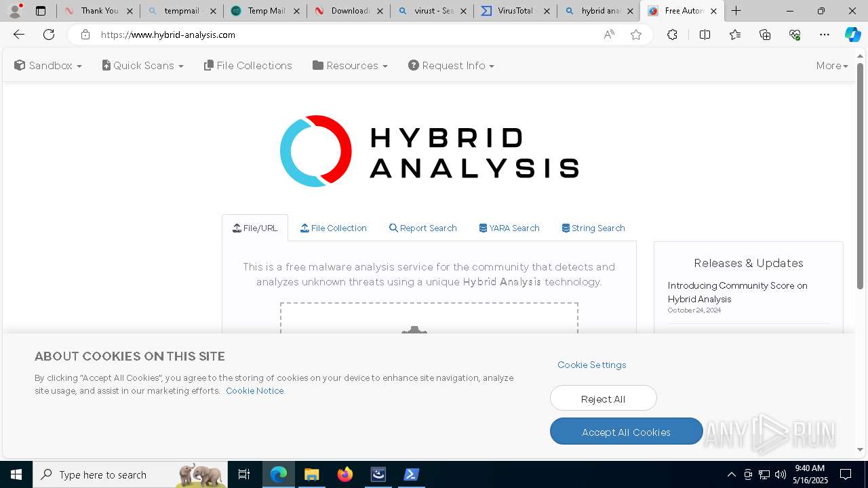
Task: Open the Windows Start menu
Action: coord(16,474)
